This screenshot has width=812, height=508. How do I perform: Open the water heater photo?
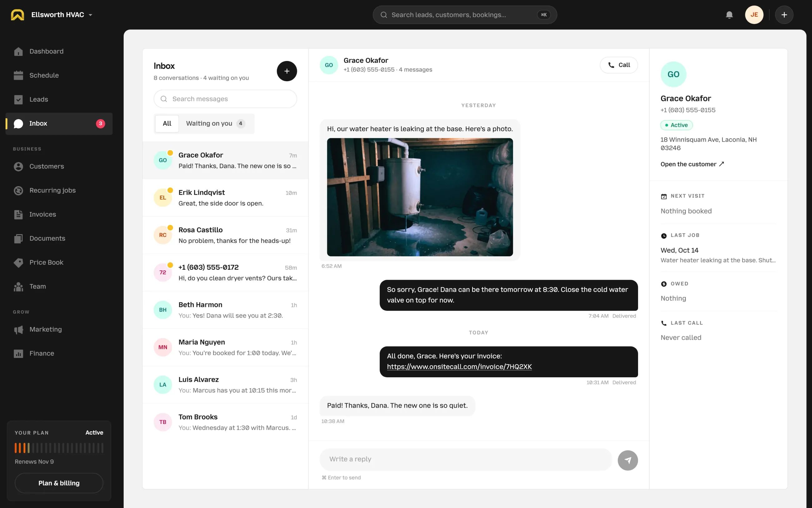click(420, 197)
